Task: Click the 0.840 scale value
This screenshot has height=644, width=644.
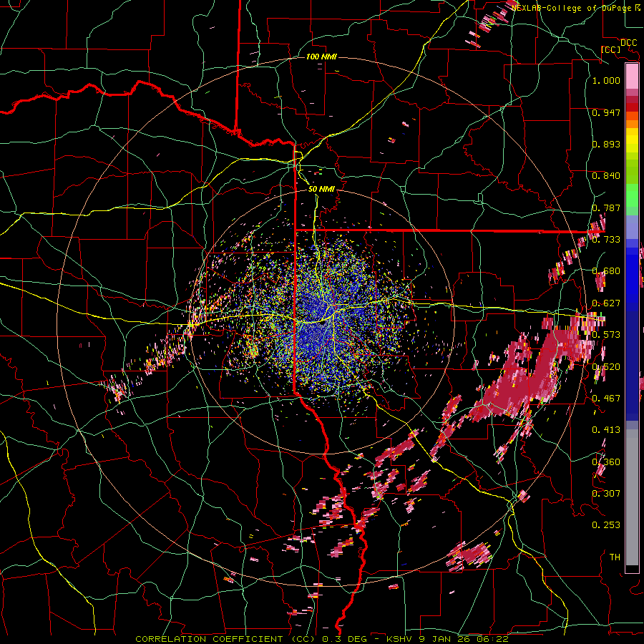Action: coord(606,176)
